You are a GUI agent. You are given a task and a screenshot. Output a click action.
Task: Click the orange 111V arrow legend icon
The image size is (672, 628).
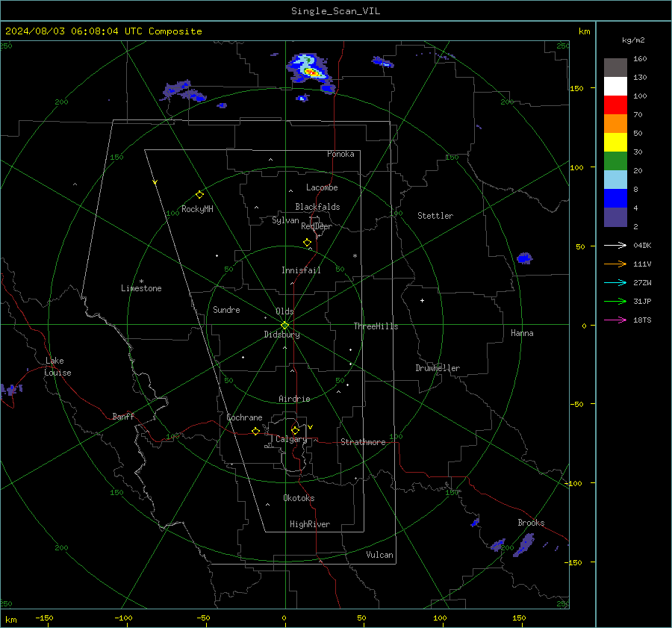[615, 264]
